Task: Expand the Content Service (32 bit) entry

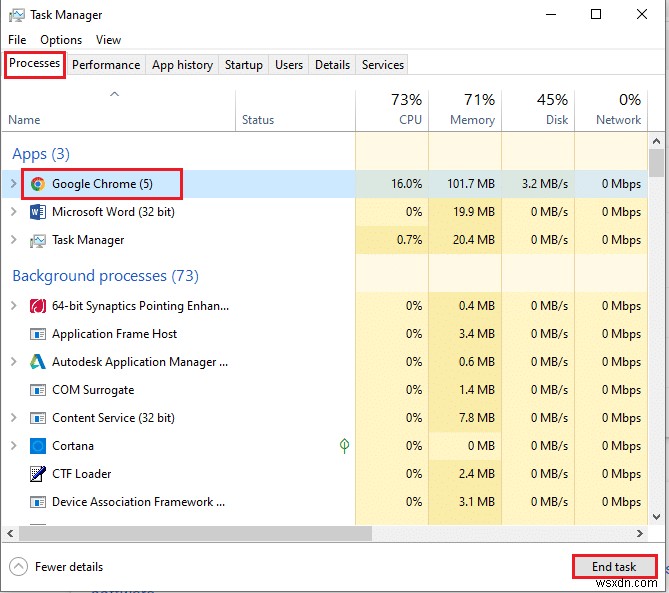Action: pos(13,418)
